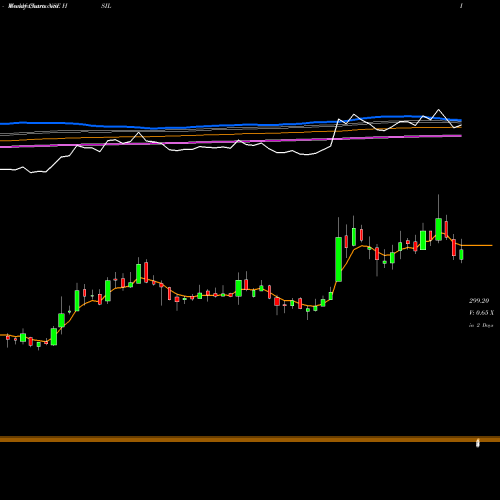Image resolution: width=500 pixels, height=500 pixels.
Task: Click the tallest green breakout candle
Action: click(x=338, y=259)
